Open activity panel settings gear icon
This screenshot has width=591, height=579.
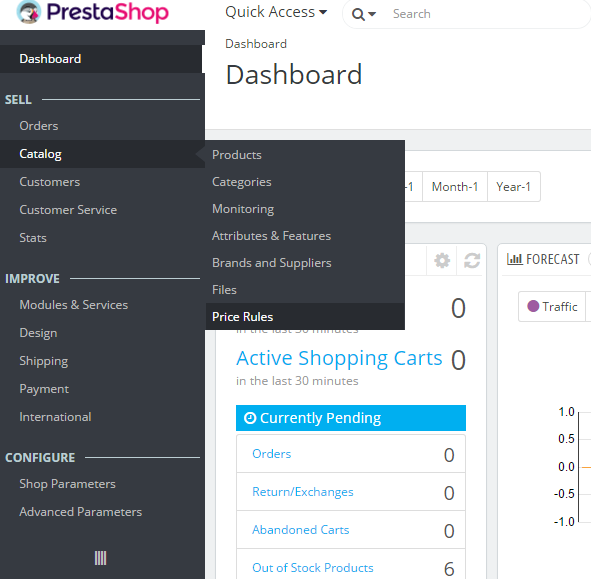(x=442, y=260)
